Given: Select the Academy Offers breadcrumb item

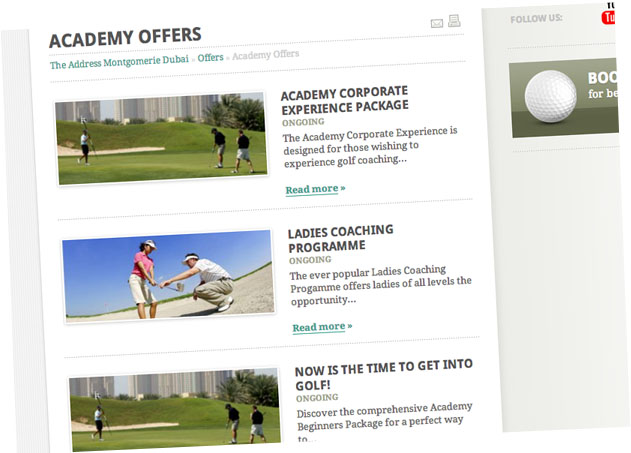Looking at the screenshot, I should [x=266, y=55].
